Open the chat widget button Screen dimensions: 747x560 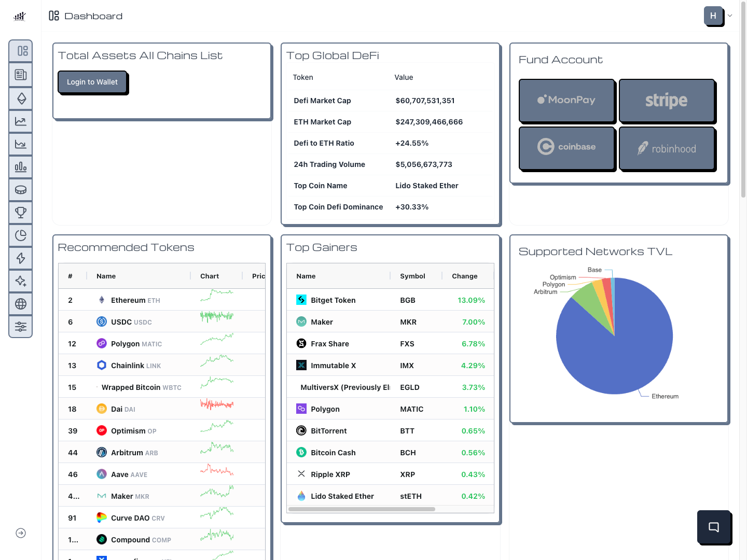click(714, 527)
